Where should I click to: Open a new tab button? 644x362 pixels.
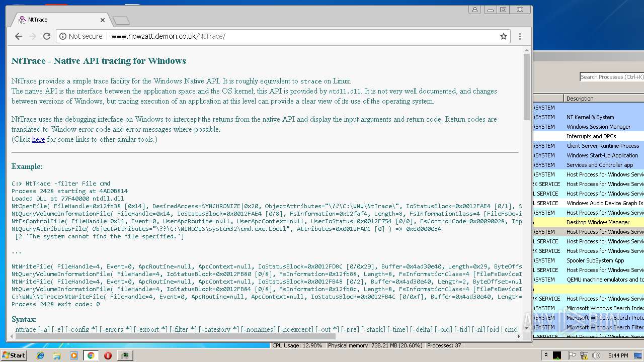click(121, 20)
